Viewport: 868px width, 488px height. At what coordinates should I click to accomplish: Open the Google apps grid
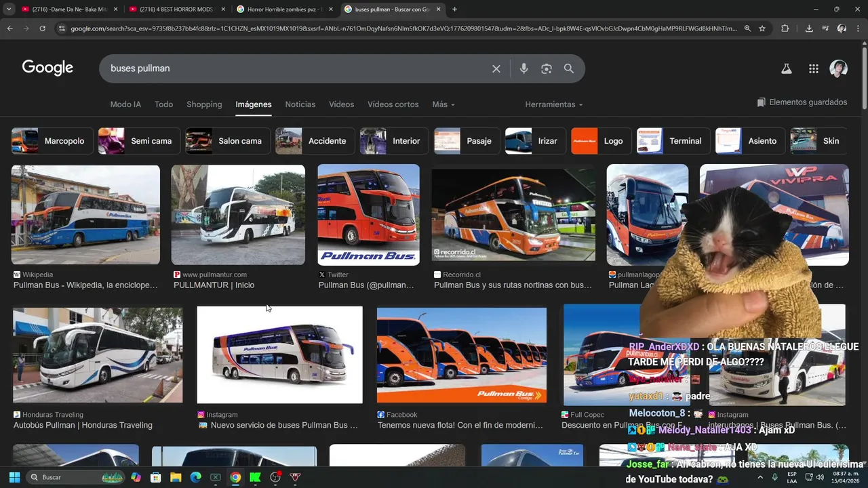pos(814,68)
